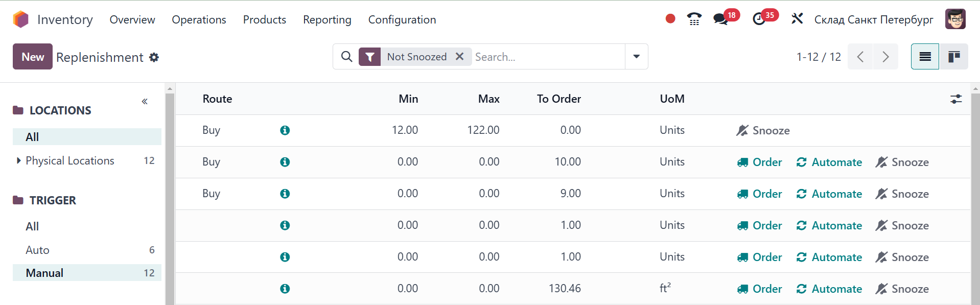
Task: Click Automate in the ft² row
Action: coord(829,289)
